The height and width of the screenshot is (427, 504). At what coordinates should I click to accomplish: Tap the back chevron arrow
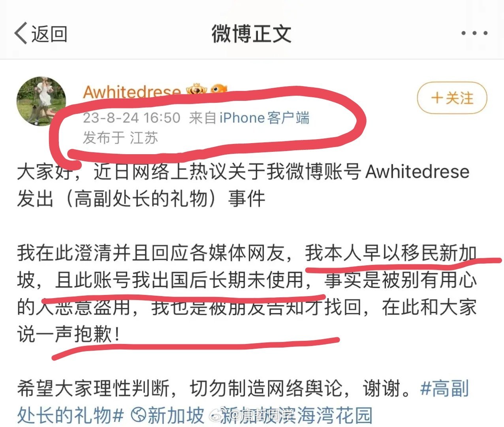click(x=21, y=33)
